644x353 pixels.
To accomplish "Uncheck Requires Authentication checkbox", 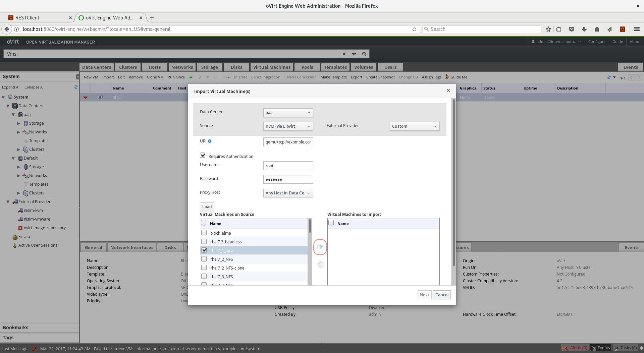I will pyautogui.click(x=203, y=156).
